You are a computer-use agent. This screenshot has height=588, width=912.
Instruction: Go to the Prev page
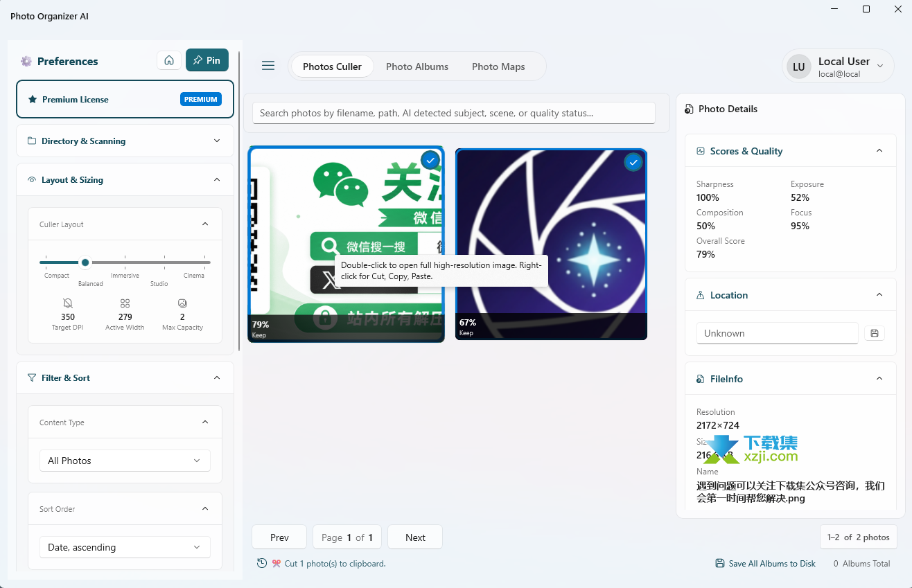pyautogui.click(x=279, y=537)
